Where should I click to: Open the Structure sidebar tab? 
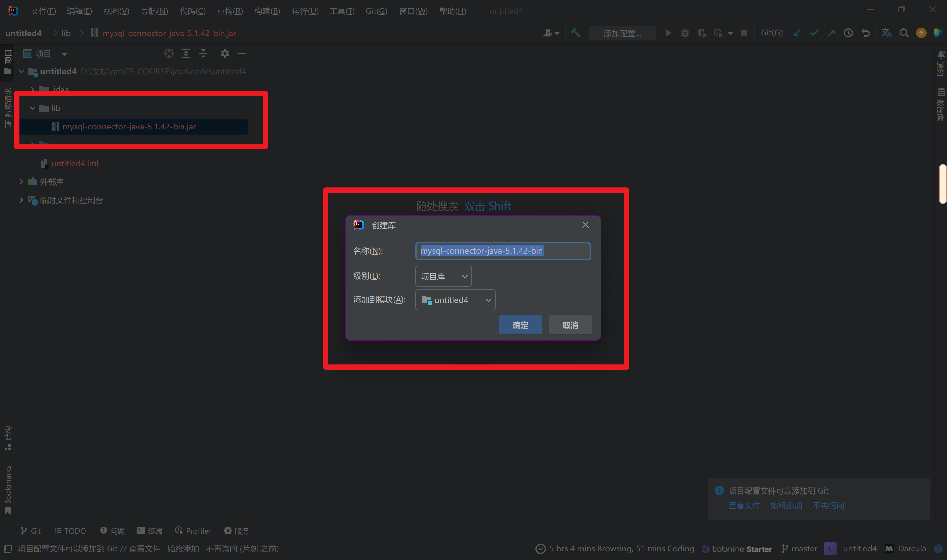click(8, 438)
